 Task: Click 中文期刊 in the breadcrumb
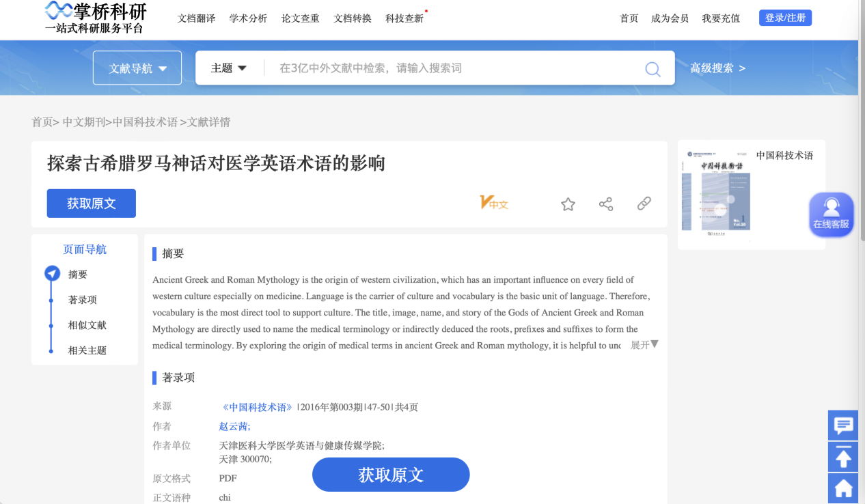(x=83, y=122)
